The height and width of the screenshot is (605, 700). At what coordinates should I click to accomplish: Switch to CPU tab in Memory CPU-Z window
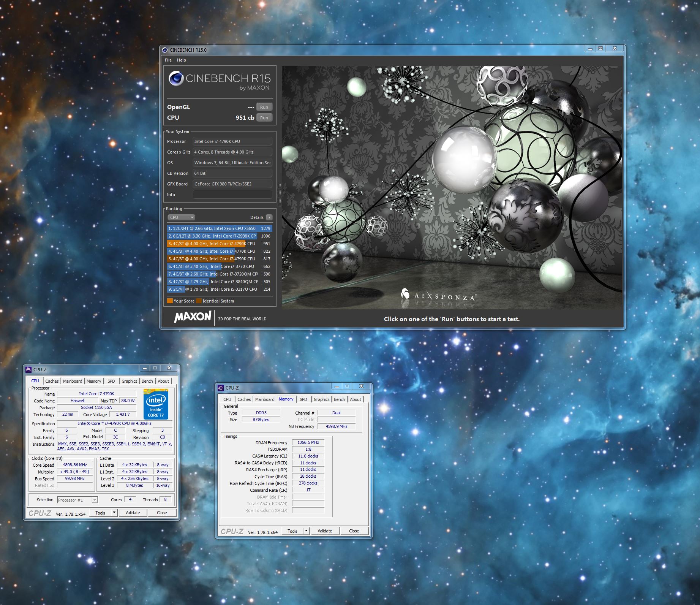pyautogui.click(x=227, y=399)
